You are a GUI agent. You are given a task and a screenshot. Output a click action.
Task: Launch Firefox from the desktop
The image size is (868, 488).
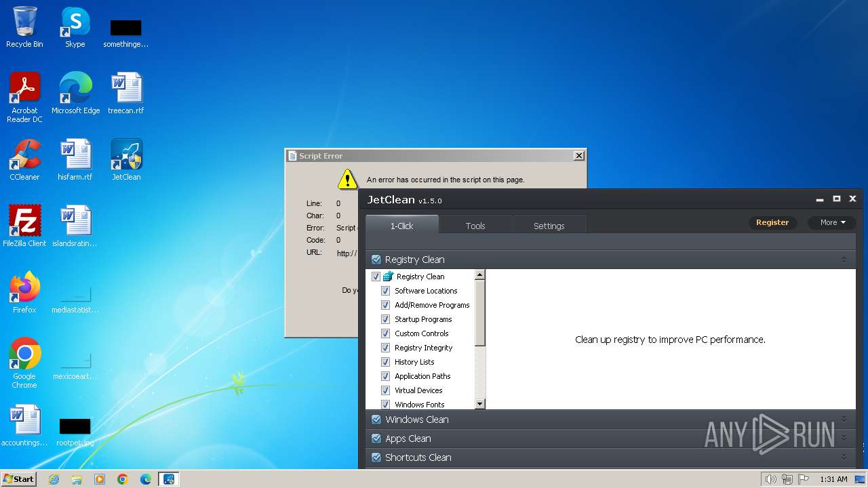tap(24, 293)
